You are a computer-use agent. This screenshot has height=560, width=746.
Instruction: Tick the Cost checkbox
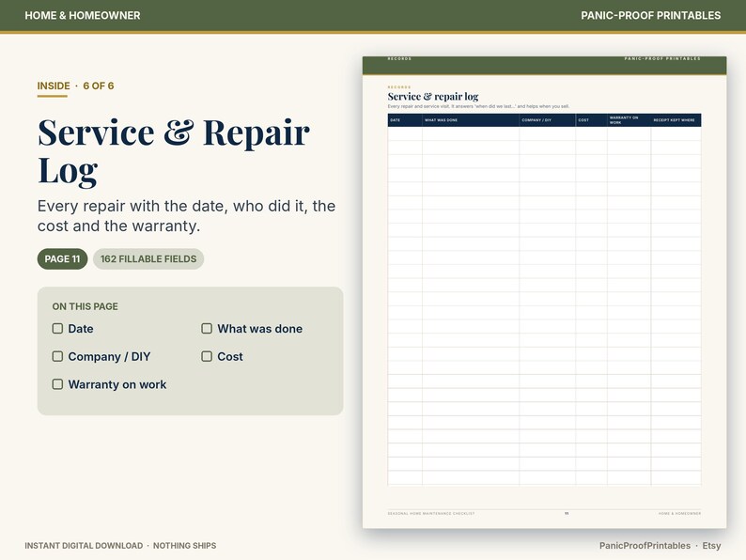point(207,356)
